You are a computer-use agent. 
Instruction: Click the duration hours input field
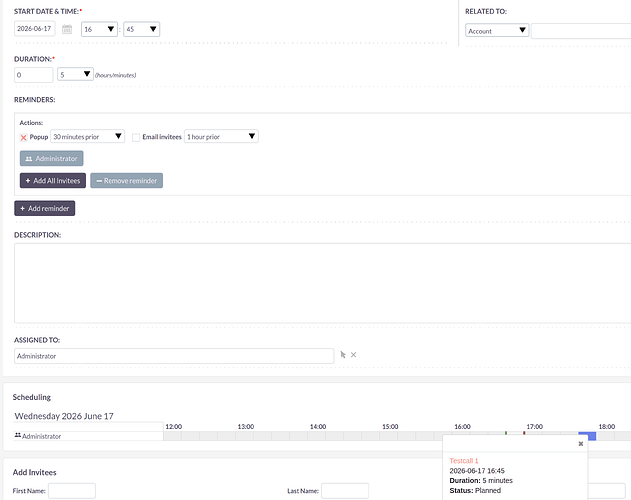[x=34, y=75]
